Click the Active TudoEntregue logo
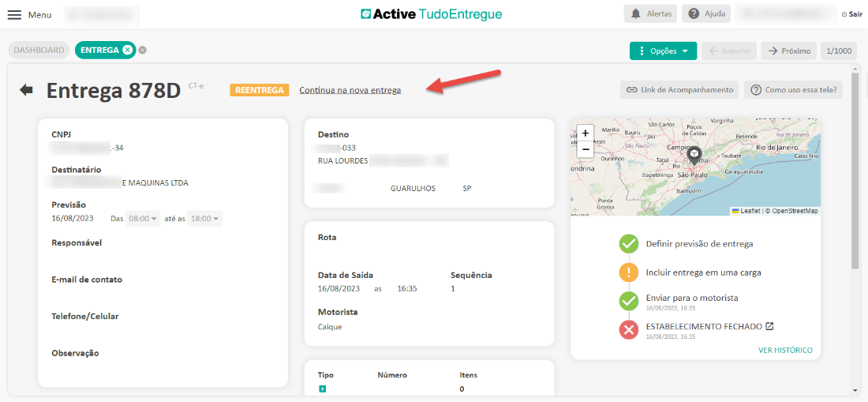The image size is (868, 402). 431,14
